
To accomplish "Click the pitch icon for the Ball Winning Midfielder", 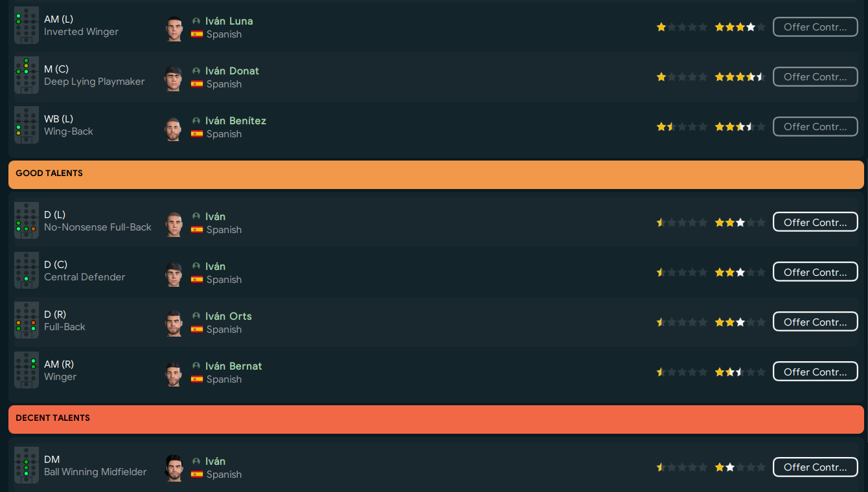I will tap(27, 466).
